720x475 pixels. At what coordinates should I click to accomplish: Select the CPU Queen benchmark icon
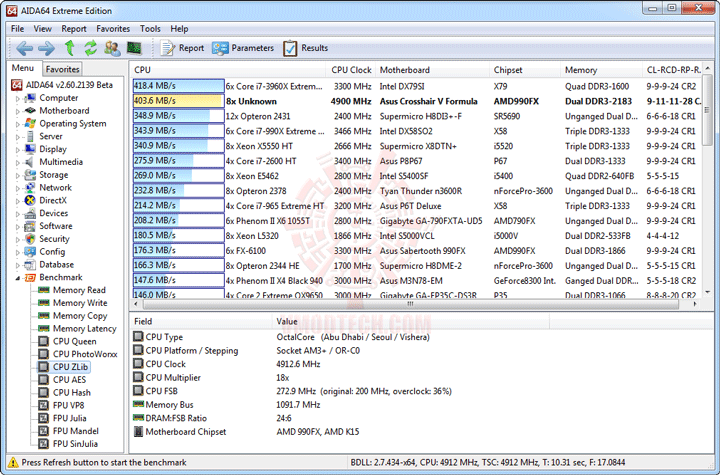tap(44, 341)
